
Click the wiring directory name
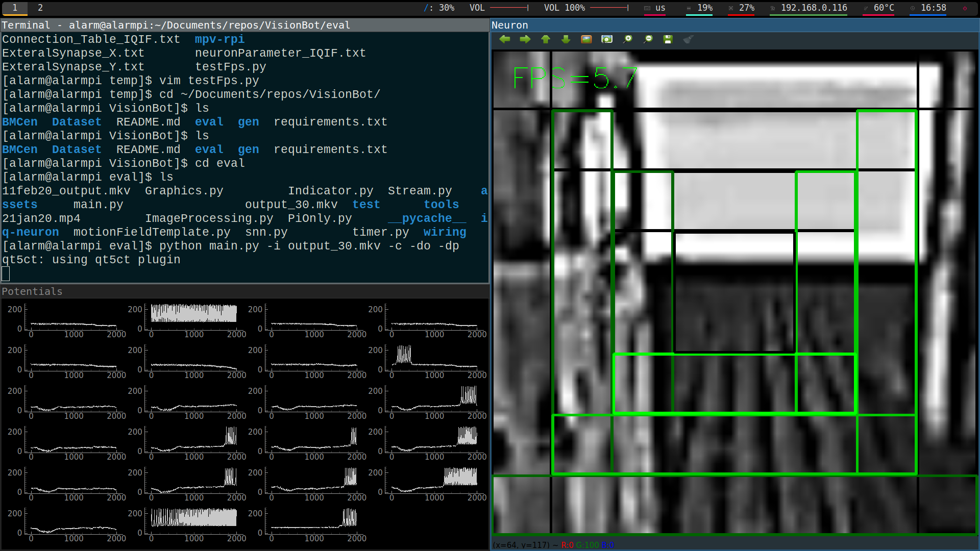click(x=445, y=232)
